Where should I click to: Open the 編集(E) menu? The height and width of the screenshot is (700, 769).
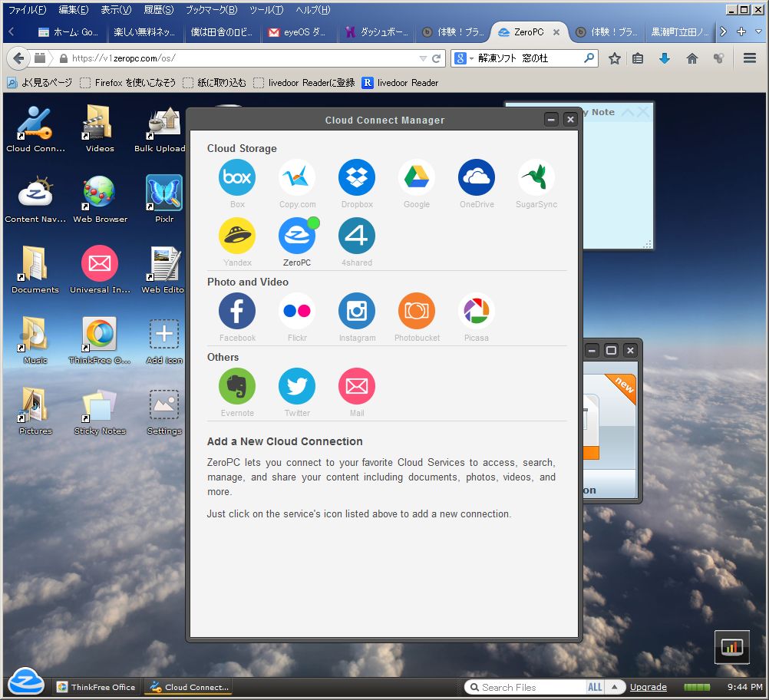point(74,10)
